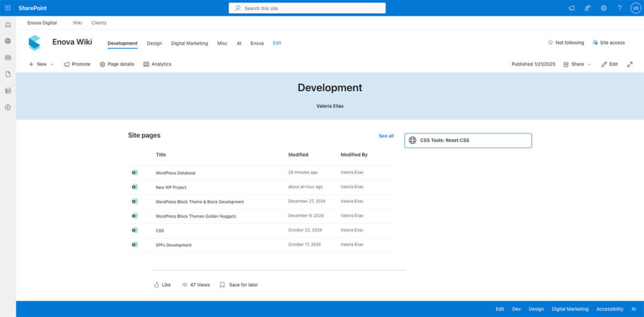
Task: Open WordPress Block Themes Golden Nuggets title
Action: (196, 216)
